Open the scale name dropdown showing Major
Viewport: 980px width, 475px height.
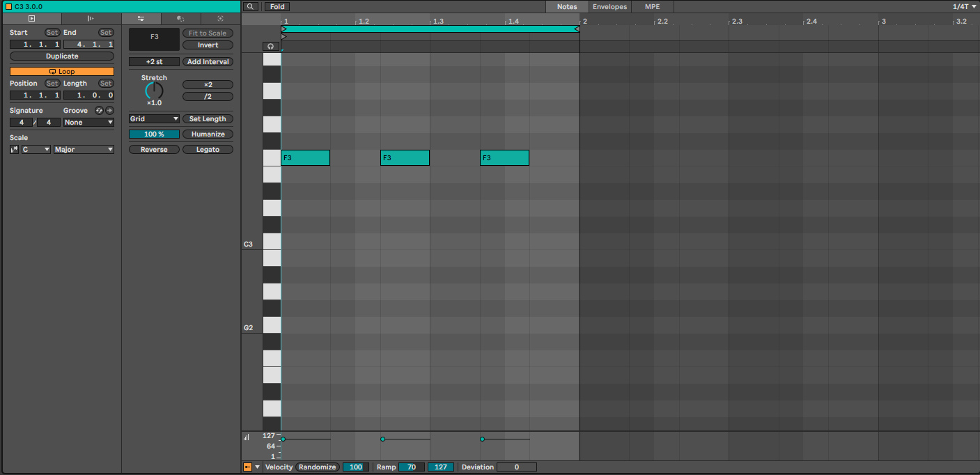click(x=84, y=150)
